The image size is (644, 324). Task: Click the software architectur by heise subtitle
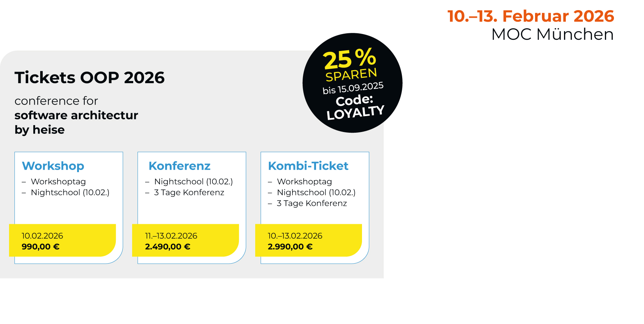[76, 123]
